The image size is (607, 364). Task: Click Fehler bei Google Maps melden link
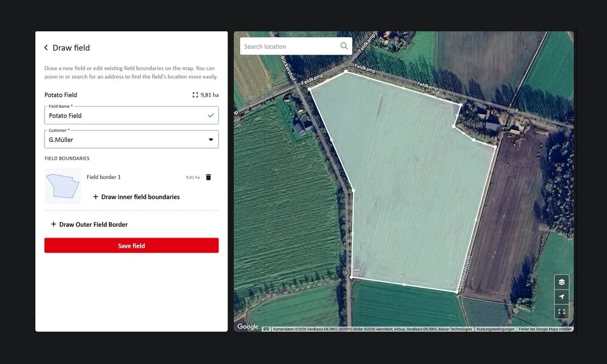coord(545,329)
